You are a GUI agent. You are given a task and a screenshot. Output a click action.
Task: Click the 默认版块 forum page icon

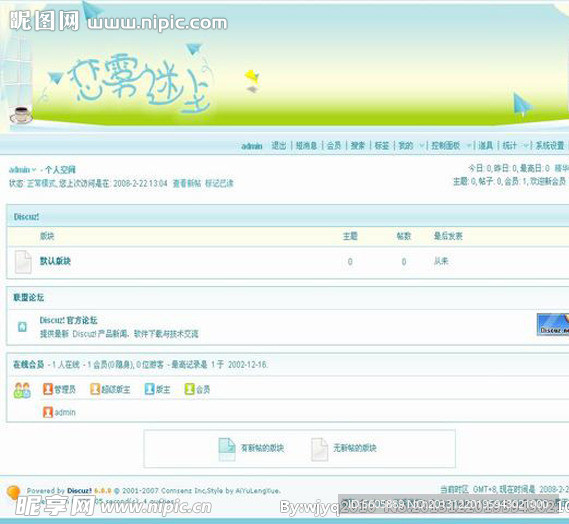pos(23,262)
